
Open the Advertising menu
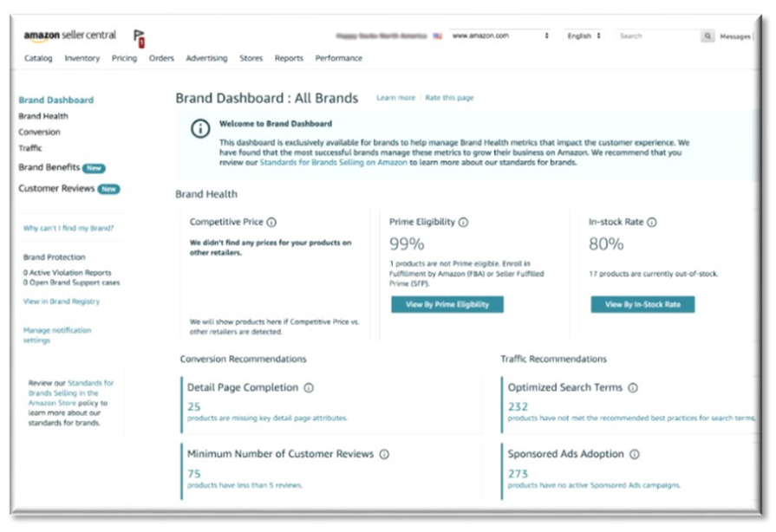(x=207, y=58)
